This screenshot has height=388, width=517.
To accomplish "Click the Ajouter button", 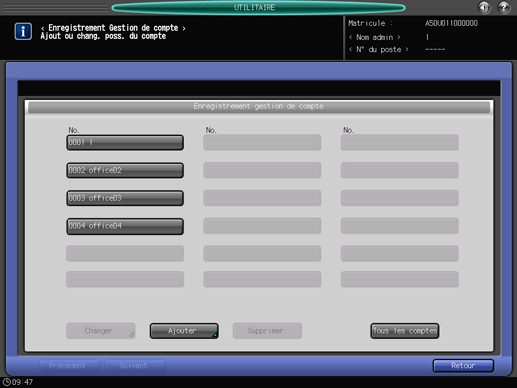I will pos(184,331).
